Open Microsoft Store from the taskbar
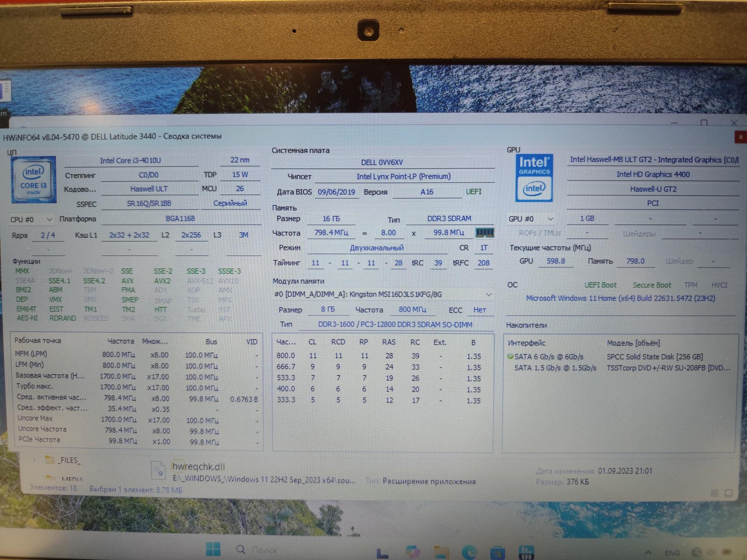This screenshot has width=747, height=560. coord(498,552)
